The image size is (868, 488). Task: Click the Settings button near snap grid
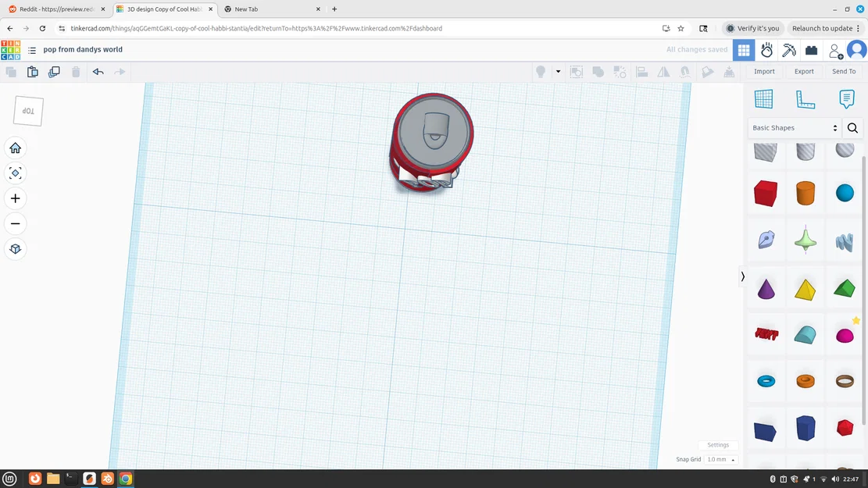point(718,445)
